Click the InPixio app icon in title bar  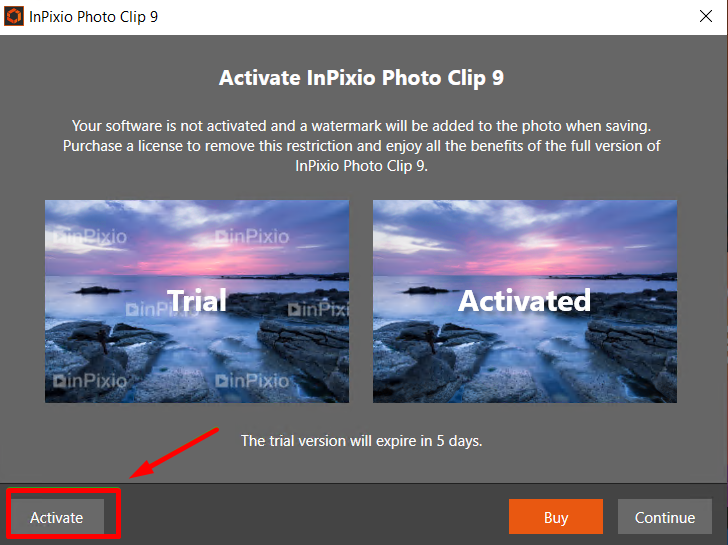coord(14,16)
